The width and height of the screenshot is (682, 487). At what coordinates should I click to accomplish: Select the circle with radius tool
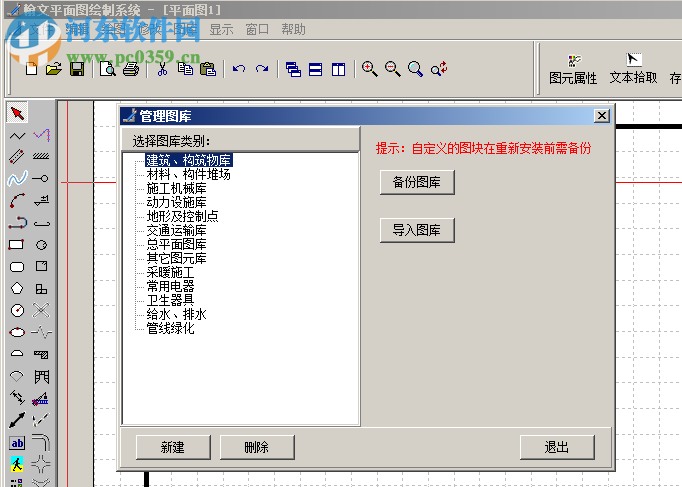[x=17, y=310]
